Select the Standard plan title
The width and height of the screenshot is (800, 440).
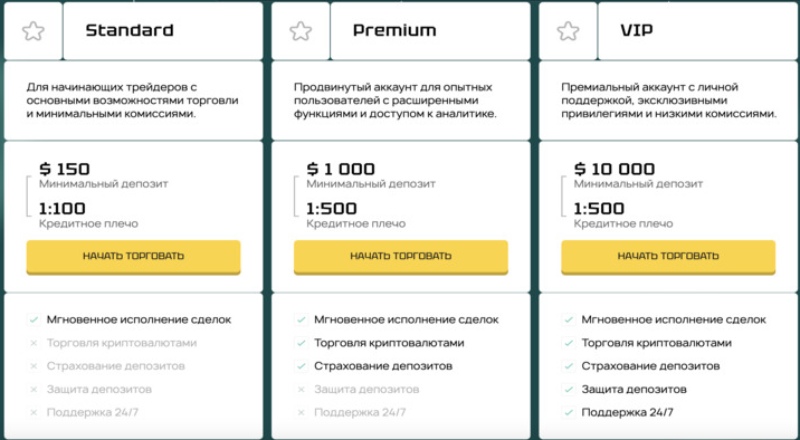tap(130, 31)
